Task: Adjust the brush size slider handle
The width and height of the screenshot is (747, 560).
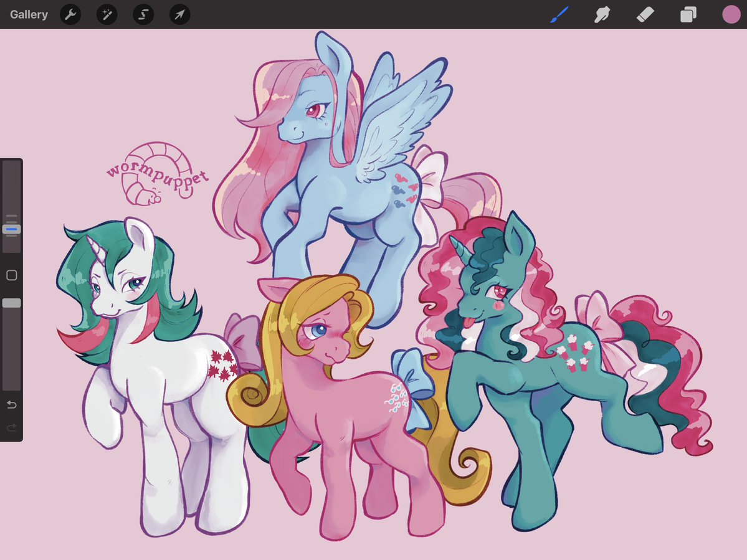Action: (x=11, y=229)
